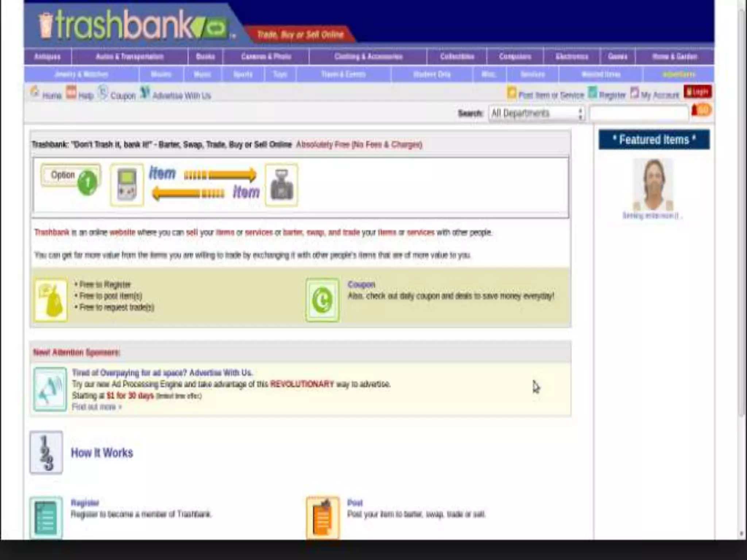Open the How It Works heading link
Viewport: 747px width, 560px height.
[x=102, y=453]
